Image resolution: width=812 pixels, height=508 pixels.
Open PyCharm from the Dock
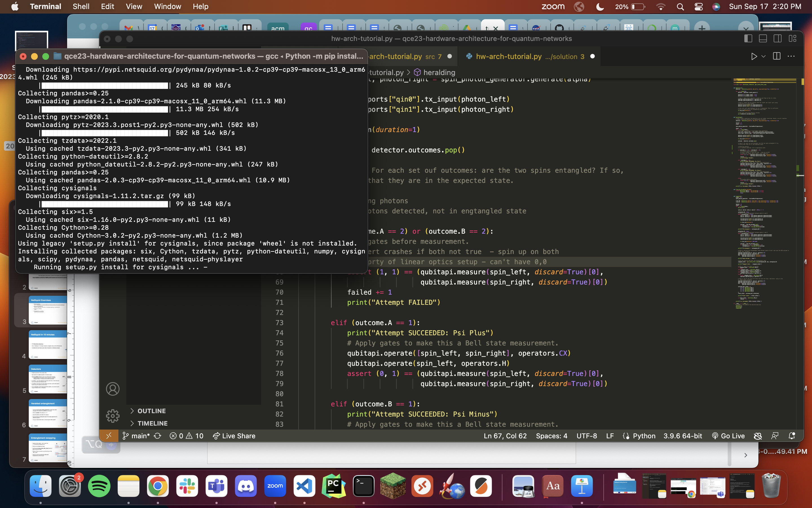tap(334, 486)
